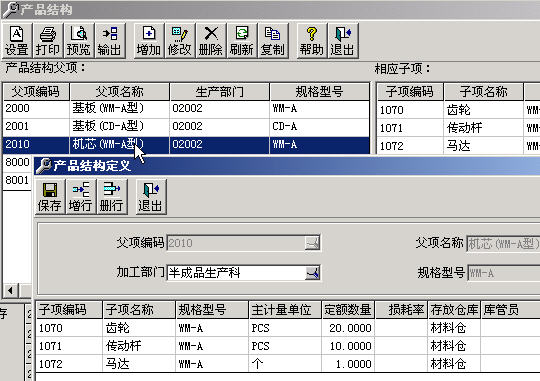Click cell 1070 in definition grid

pos(69,328)
